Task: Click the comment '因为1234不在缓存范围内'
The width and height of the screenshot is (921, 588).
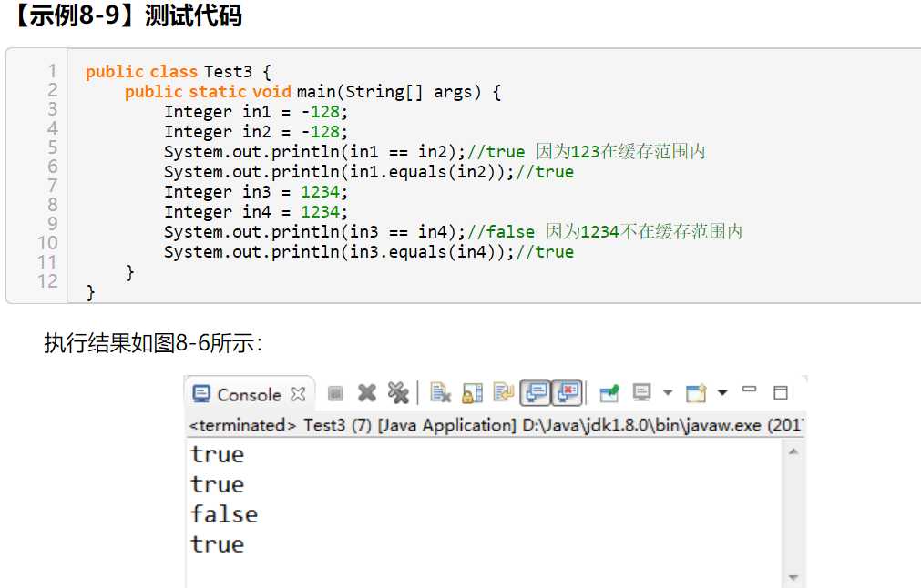Action: pos(644,231)
